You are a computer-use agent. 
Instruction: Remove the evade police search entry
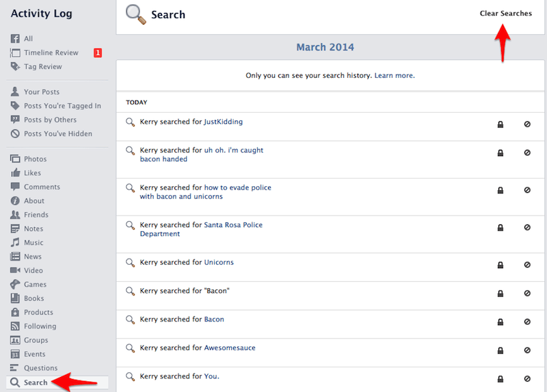pos(527,190)
